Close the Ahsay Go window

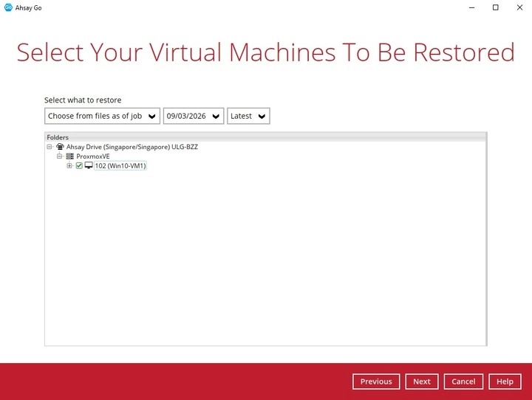click(x=519, y=7)
